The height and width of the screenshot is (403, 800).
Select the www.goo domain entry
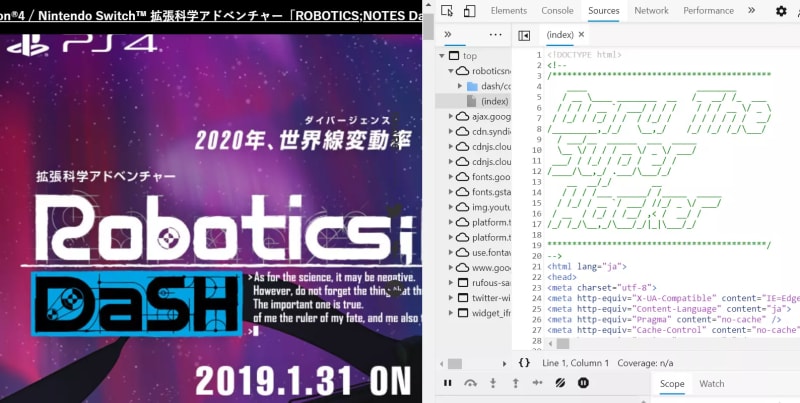coord(491,267)
